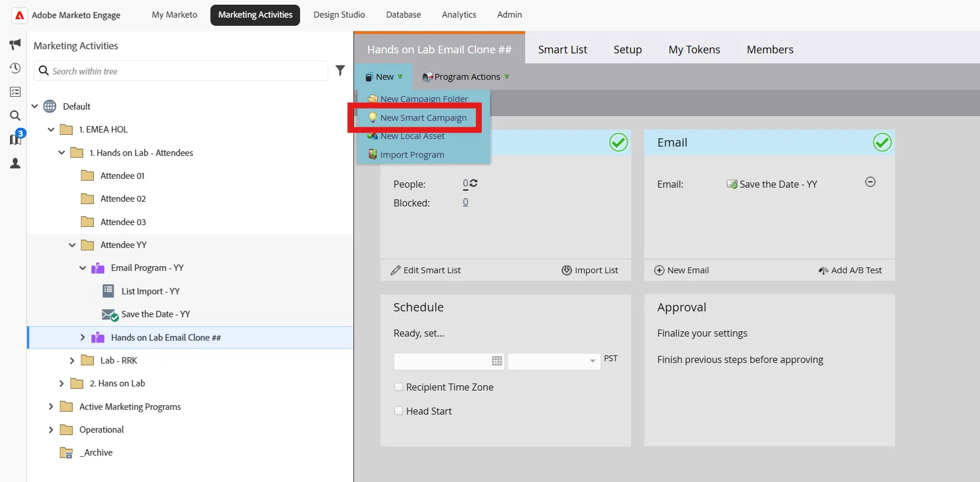
Task: Open the Program Actions menu
Action: tap(466, 77)
